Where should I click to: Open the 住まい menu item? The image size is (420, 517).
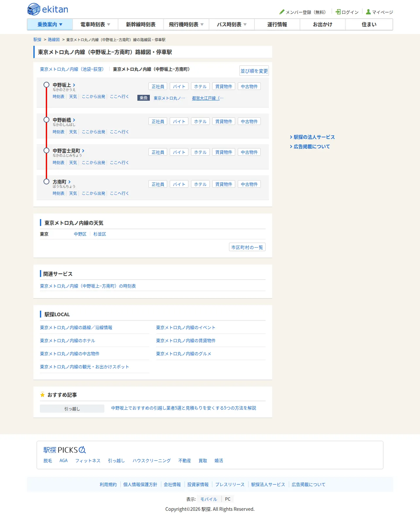coord(369,25)
